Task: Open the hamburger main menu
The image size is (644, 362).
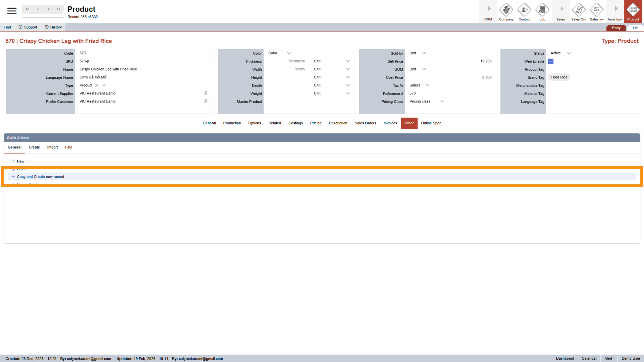Action: [12, 11]
